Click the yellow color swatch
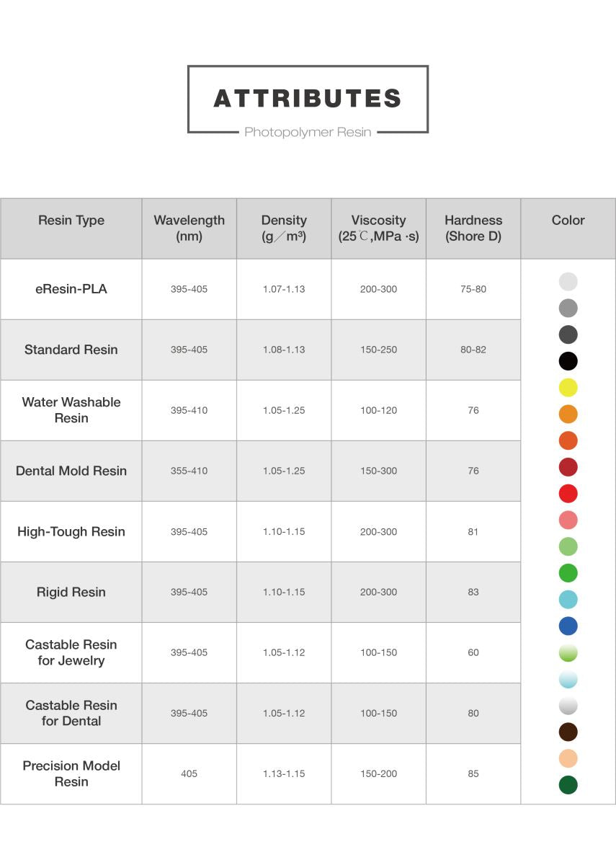 point(568,388)
